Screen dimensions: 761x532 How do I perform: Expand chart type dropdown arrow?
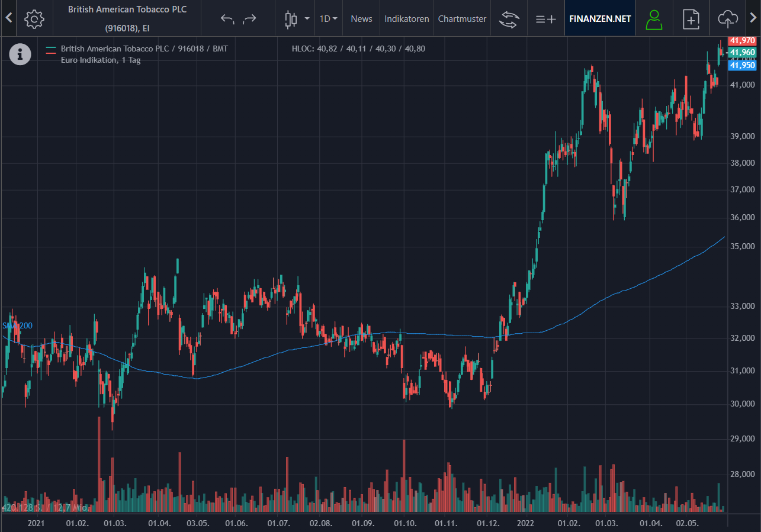point(307,19)
